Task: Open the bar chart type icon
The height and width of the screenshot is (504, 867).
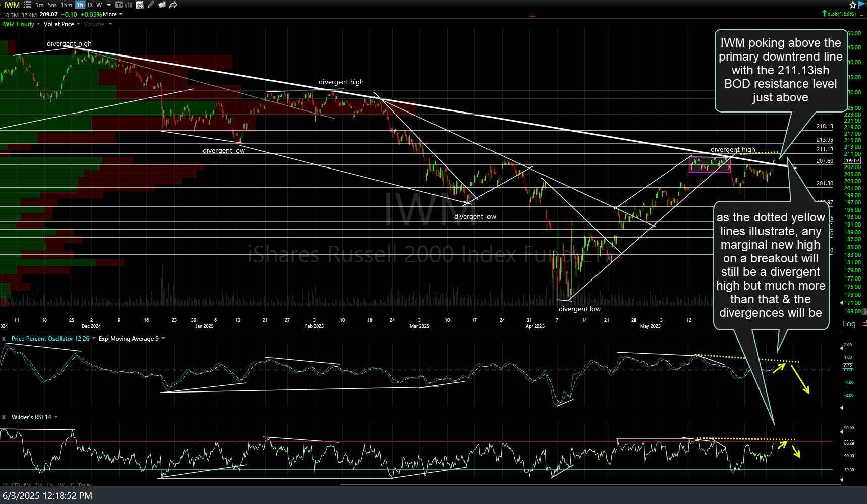Action: (129, 5)
